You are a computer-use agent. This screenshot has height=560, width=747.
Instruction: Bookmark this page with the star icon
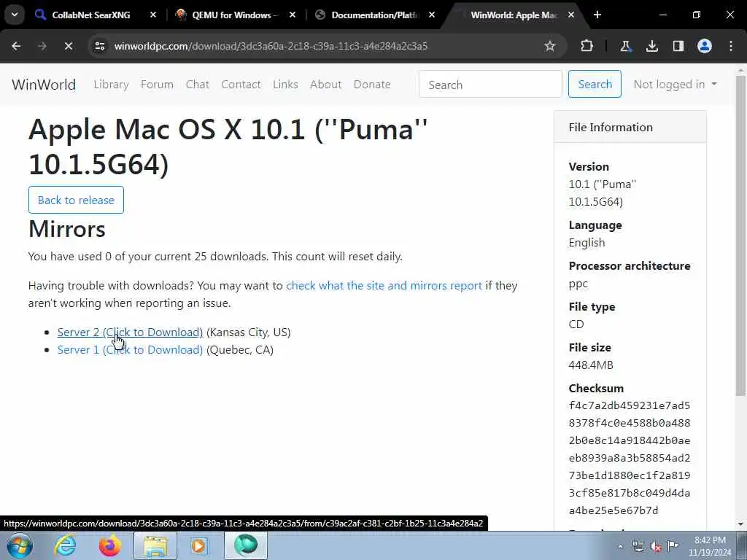550,46
